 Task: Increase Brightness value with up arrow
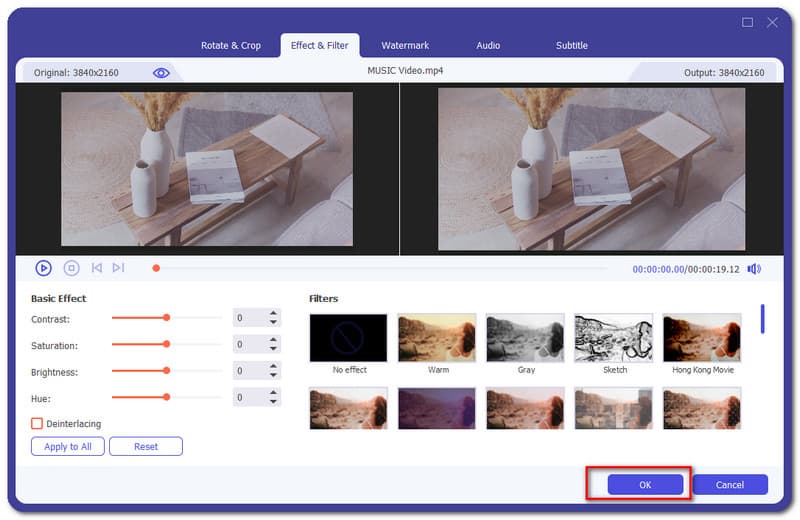click(273, 366)
